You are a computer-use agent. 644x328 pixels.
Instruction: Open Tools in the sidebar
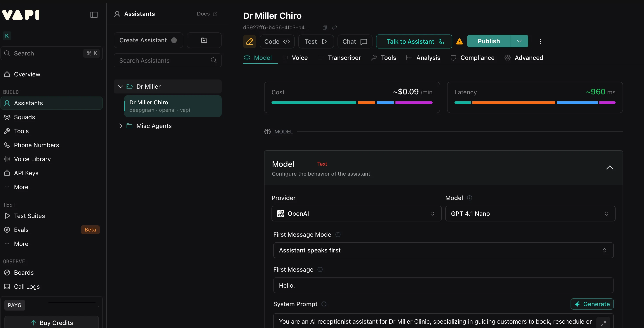tap(52, 131)
